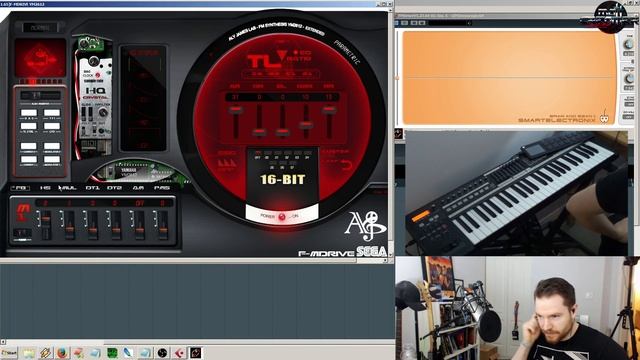Click the small display atop the white button panel
Image resolution: width=640 pixels, height=360 pixels.
[40, 95]
